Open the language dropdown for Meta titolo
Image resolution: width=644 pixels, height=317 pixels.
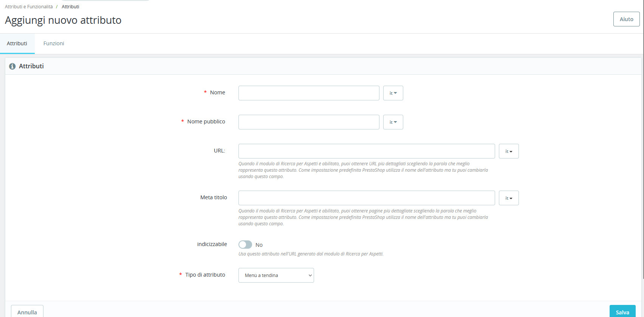pyautogui.click(x=509, y=198)
